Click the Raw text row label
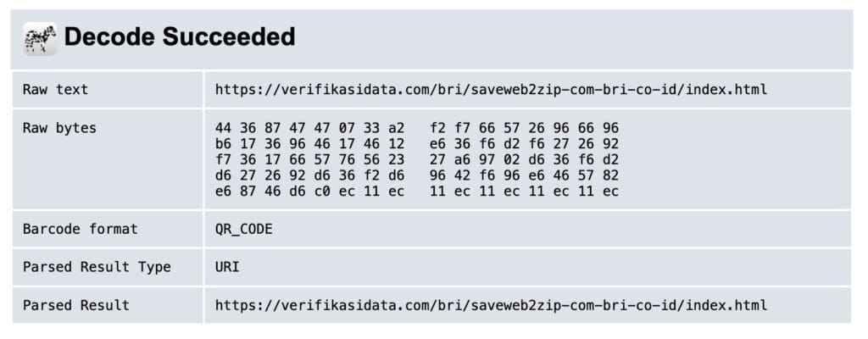This screenshot has width=868, height=339. tap(55, 89)
